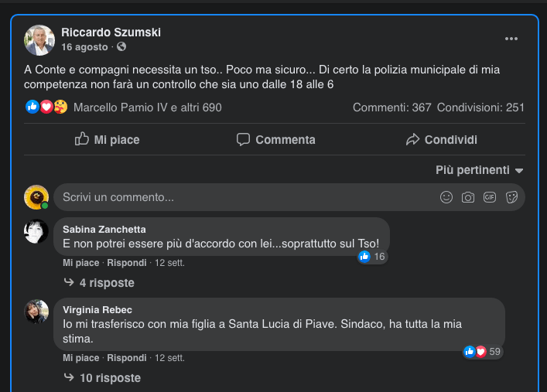The image size is (547, 392).
Task: Open the Più pertinenti sort dropdown
Action: [480, 170]
